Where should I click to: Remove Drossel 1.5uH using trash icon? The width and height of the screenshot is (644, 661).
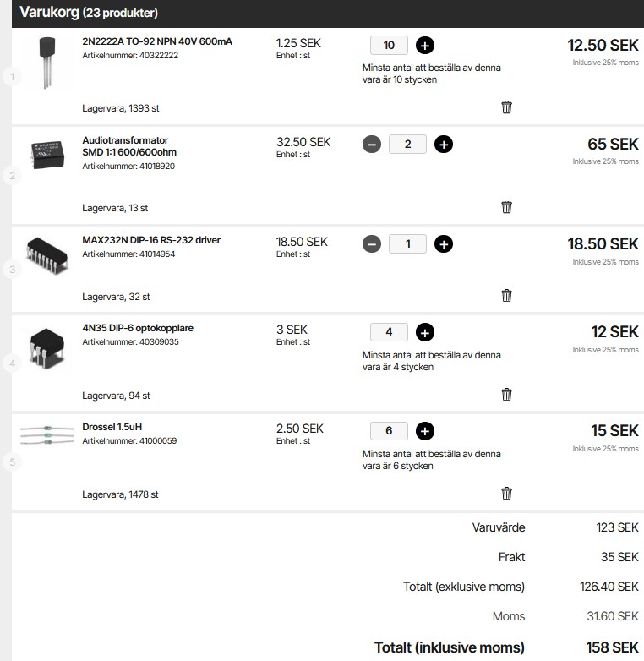(x=507, y=493)
